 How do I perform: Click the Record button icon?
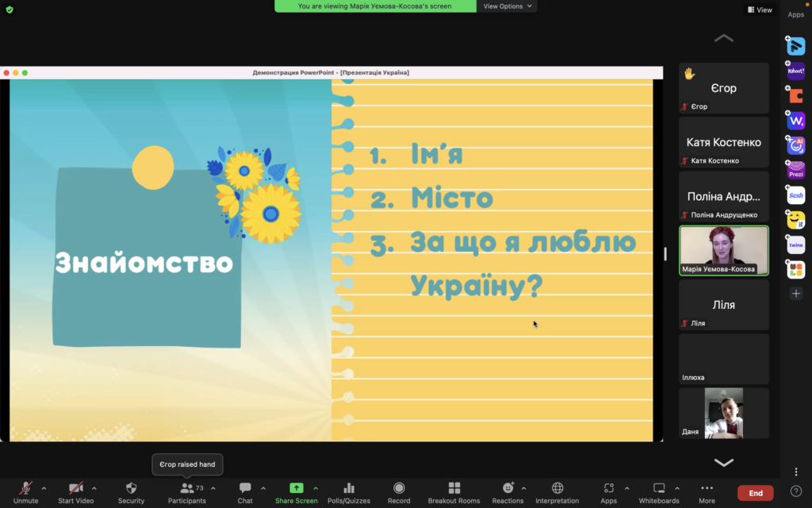[x=399, y=488]
